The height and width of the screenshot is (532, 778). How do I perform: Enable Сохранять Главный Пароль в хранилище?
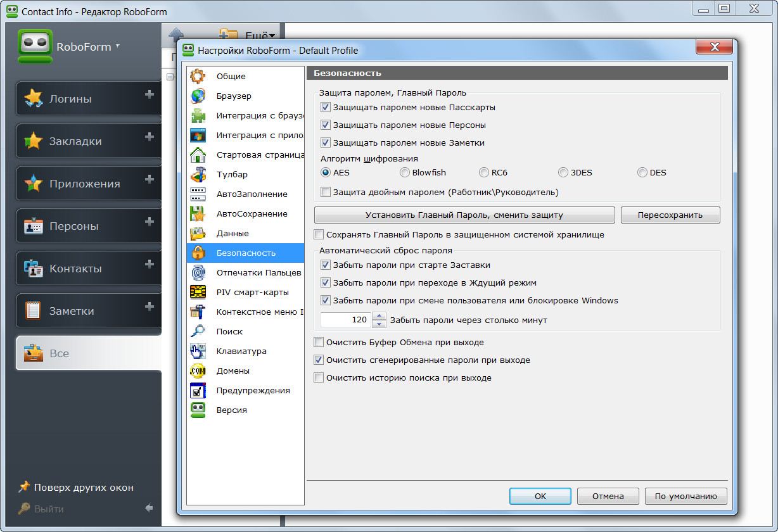(319, 234)
